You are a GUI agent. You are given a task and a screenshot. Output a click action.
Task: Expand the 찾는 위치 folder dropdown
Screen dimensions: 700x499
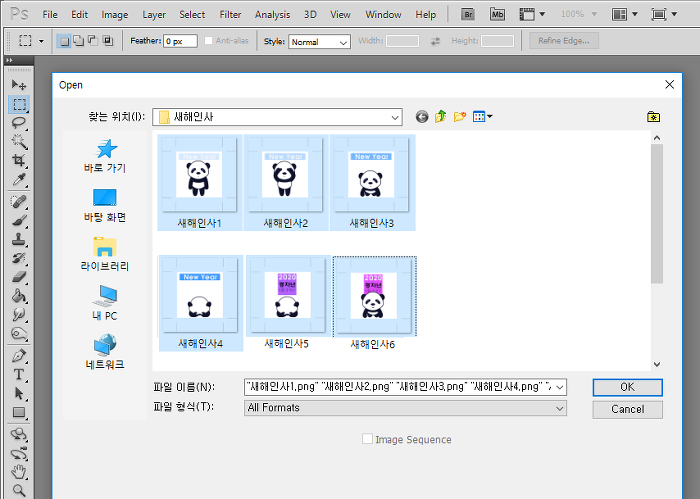[x=395, y=117]
